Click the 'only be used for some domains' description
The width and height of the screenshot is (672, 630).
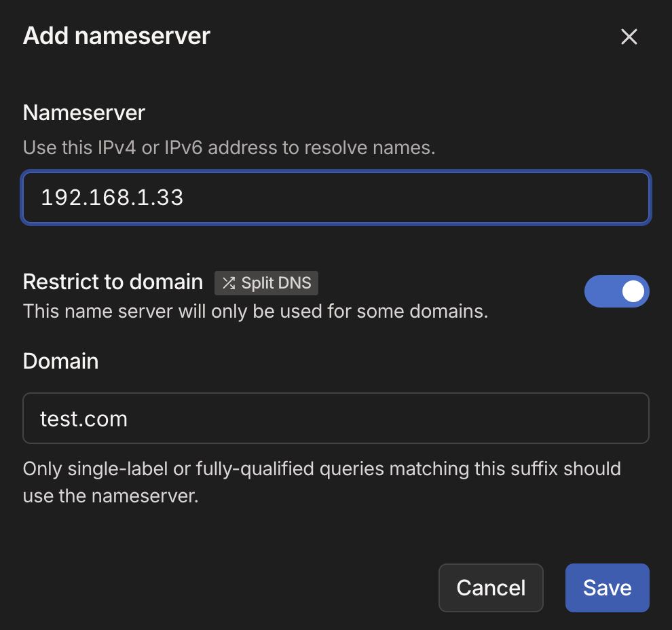click(x=255, y=312)
